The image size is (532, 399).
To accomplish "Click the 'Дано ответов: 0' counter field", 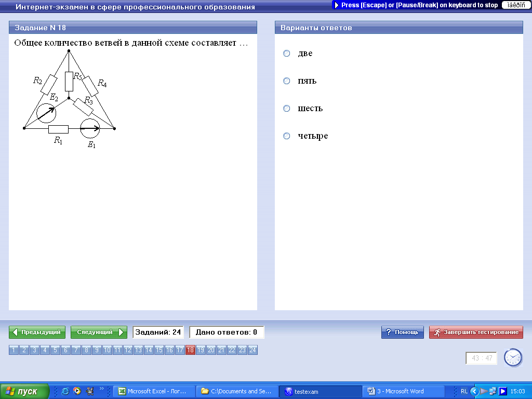I will pyautogui.click(x=227, y=332).
